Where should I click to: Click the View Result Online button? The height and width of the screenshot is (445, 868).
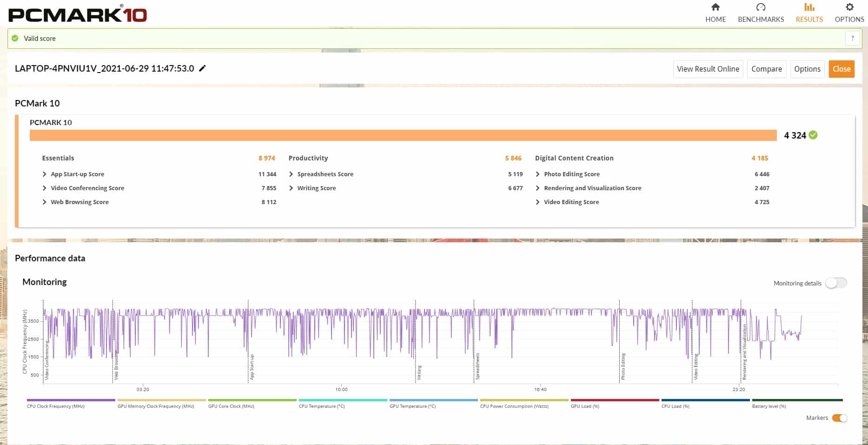click(708, 69)
